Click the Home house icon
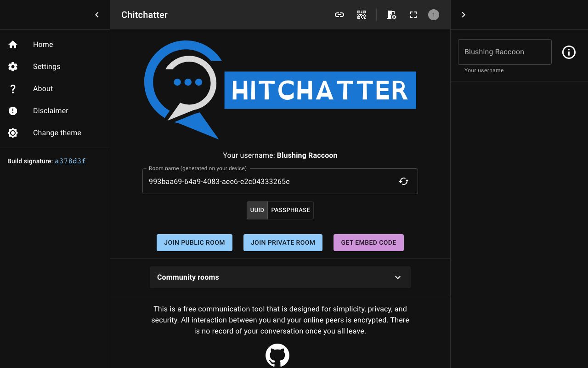588x368 pixels. (13, 45)
